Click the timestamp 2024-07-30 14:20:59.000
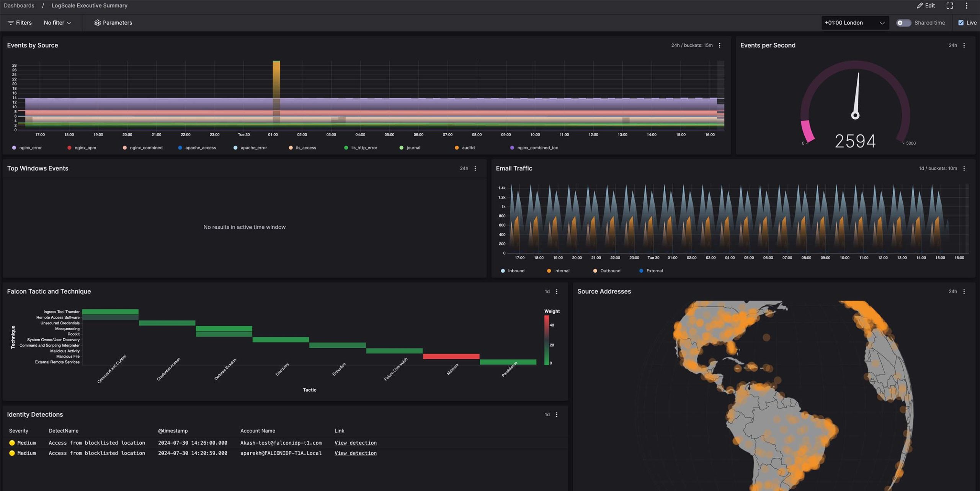 (193, 453)
